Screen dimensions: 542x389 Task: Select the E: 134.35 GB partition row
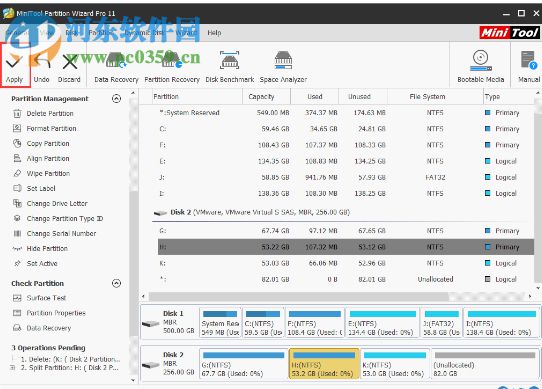(346, 161)
